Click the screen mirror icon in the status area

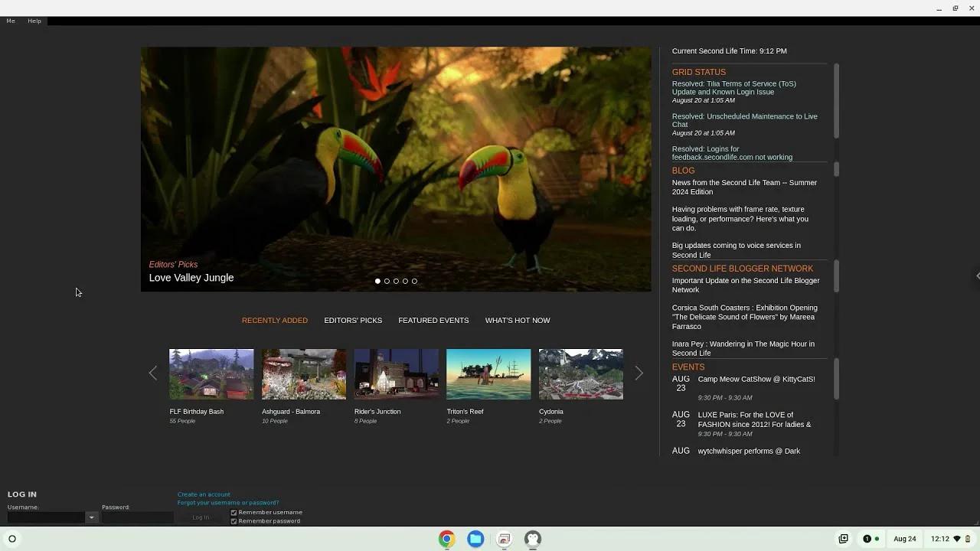click(843, 539)
